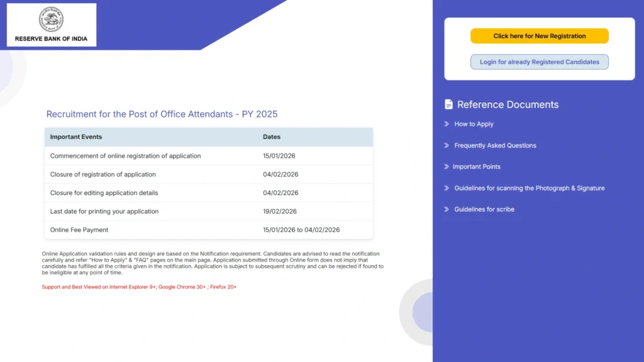Select Login for already Registered Candidates
Screen dimensions: 644x362
[x=539, y=62]
